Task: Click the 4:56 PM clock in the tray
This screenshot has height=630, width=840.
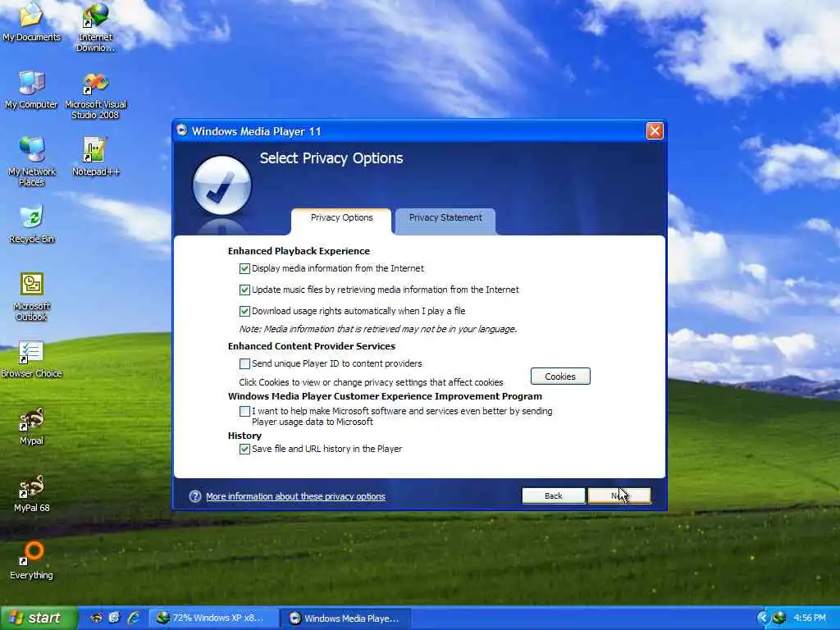Action: point(810,619)
